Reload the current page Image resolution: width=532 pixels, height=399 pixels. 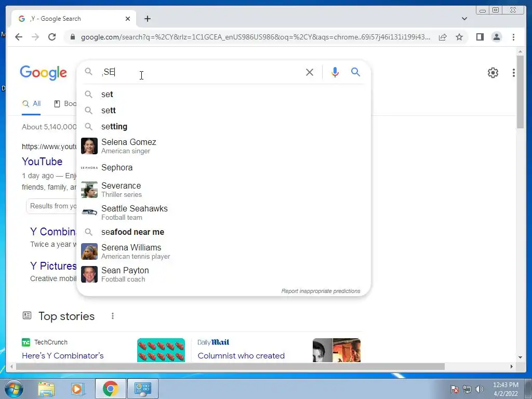52,37
